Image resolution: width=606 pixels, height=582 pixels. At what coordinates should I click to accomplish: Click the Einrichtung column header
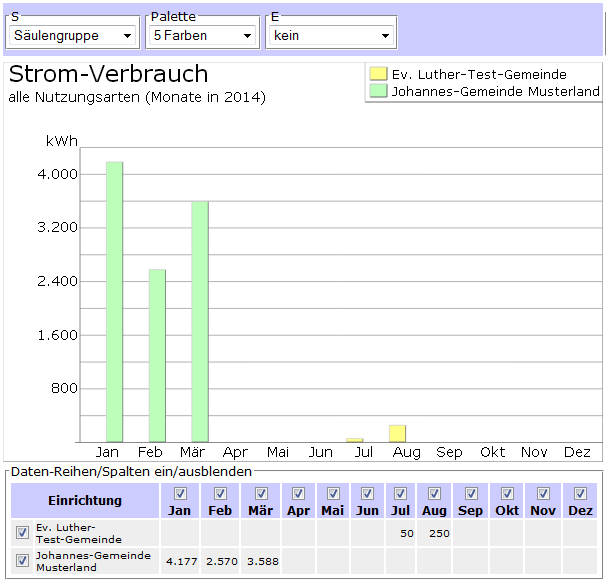pyautogui.click(x=85, y=500)
